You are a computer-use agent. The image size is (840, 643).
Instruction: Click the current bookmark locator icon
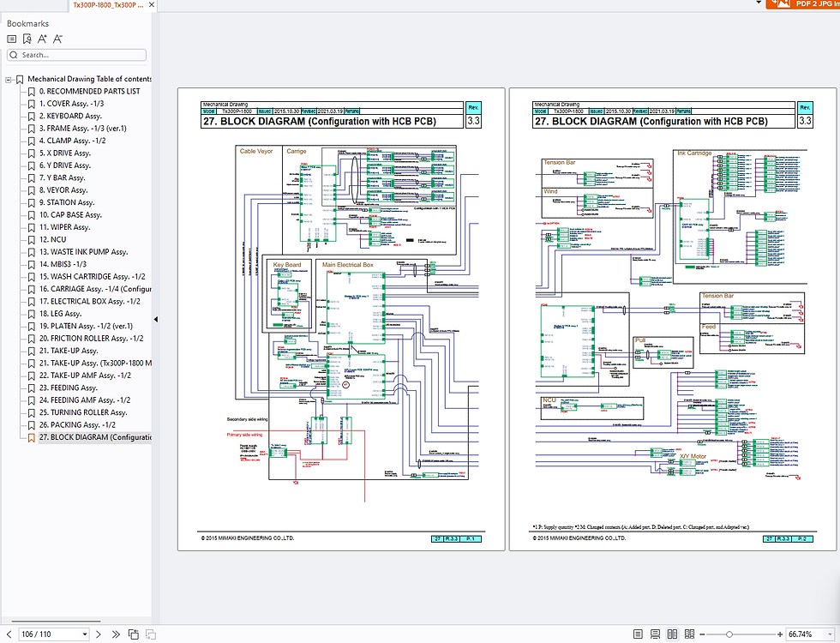27,39
